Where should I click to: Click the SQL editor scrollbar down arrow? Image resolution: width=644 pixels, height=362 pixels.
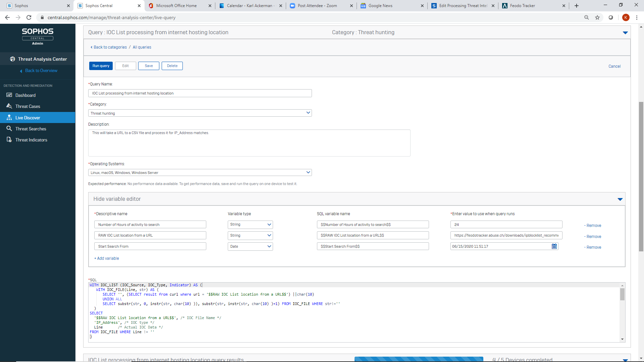[x=622, y=339]
